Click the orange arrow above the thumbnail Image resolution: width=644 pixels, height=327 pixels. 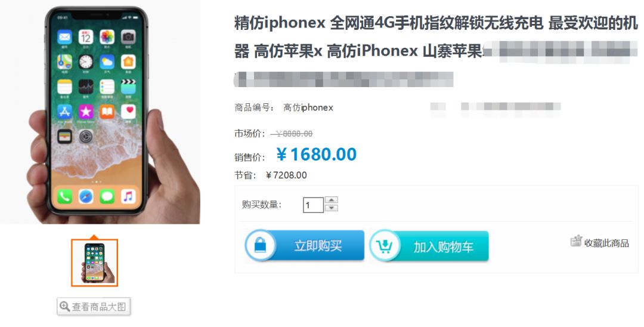(94, 237)
